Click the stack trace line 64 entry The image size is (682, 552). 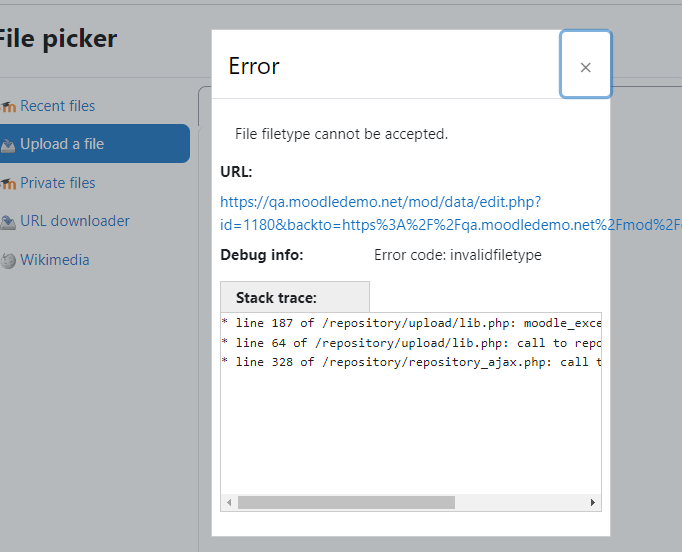click(x=411, y=343)
